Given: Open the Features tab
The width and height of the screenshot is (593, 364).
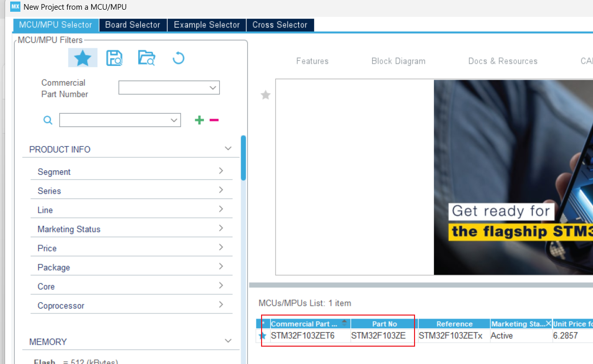Looking at the screenshot, I should 313,61.
